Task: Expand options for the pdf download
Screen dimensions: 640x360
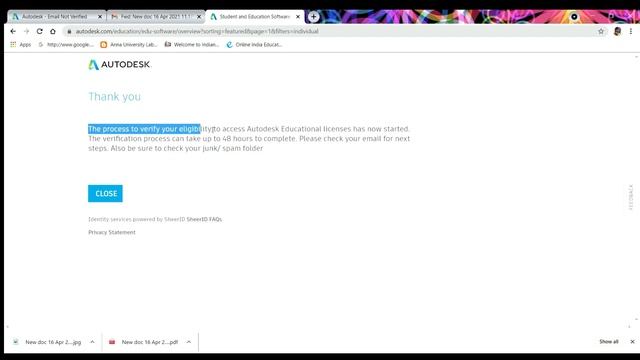Action: coord(189,342)
